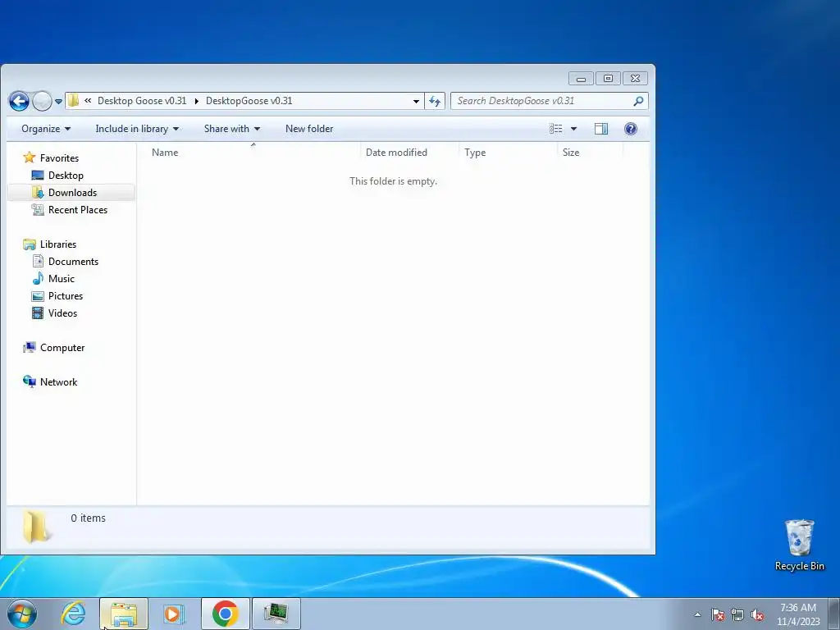Expand arrow between the two breadcrumb folders
840x630 pixels.
pyautogui.click(x=196, y=101)
